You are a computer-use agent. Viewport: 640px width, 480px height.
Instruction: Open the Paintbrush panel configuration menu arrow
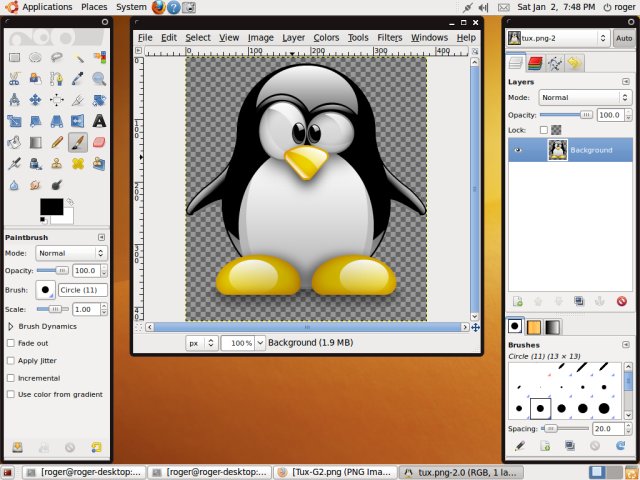click(101, 237)
